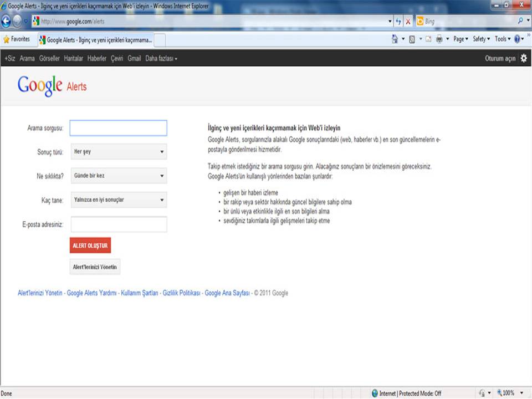Open the Ne sıklıkta dropdown
532x399 pixels.
point(119,176)
